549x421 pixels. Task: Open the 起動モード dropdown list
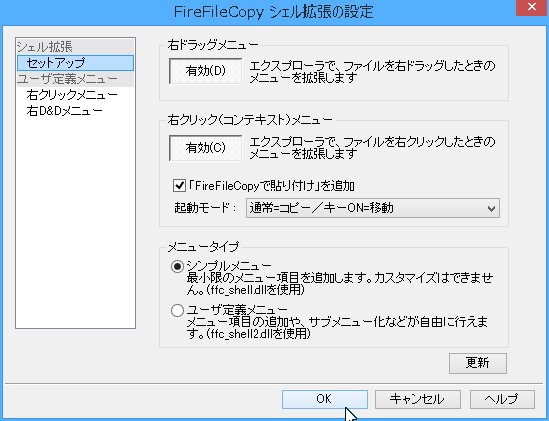(x=373, y=208)
